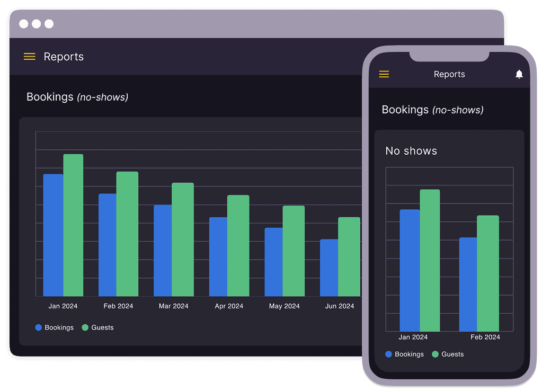Click the blue Bookings legend dot on phone
Image resolution: width=542 pixels, height=392 pixels.
point(388,354)
